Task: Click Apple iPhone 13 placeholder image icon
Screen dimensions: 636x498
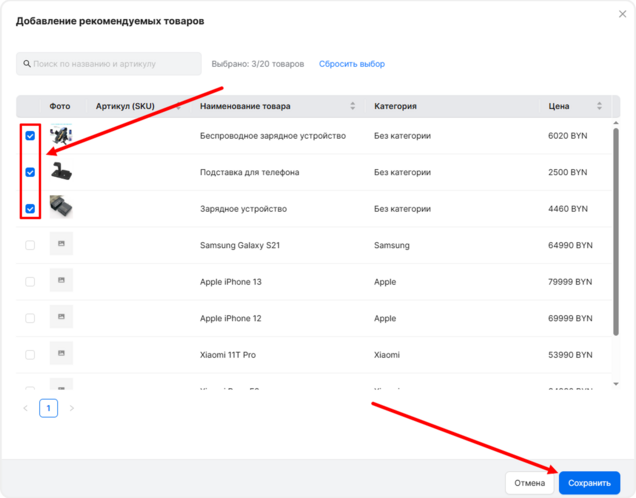Action: point(61,282)
